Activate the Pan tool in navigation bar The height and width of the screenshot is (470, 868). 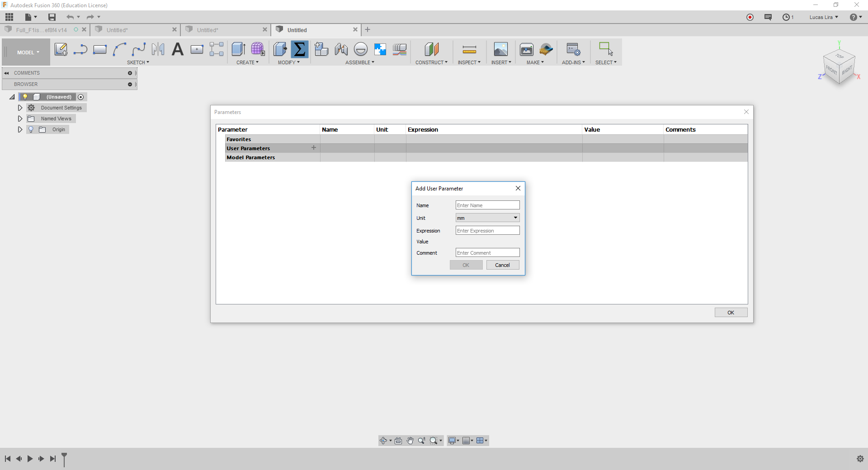[x=410, y=440]
